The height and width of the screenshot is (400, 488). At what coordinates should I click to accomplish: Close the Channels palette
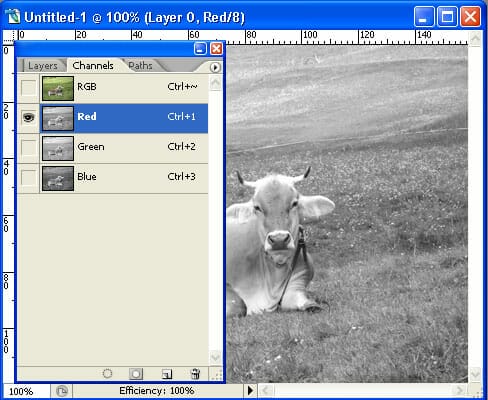coord(217,49)
